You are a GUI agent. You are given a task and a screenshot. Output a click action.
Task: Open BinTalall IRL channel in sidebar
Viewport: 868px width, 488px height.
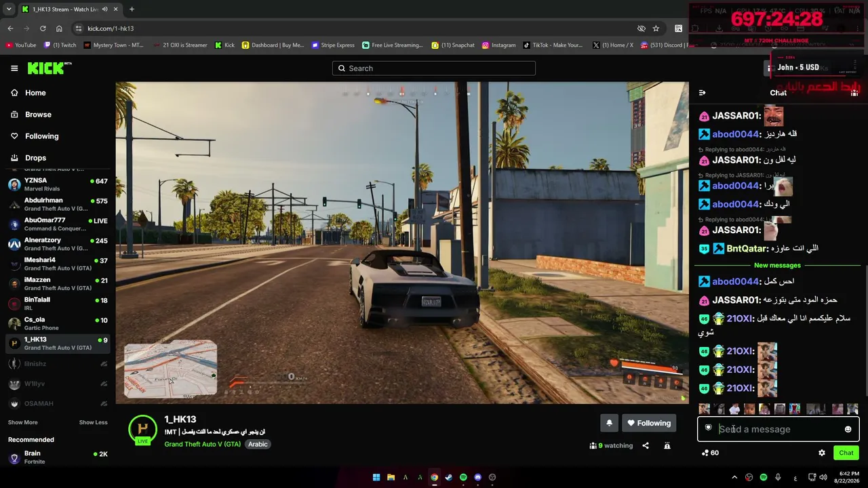58,304
